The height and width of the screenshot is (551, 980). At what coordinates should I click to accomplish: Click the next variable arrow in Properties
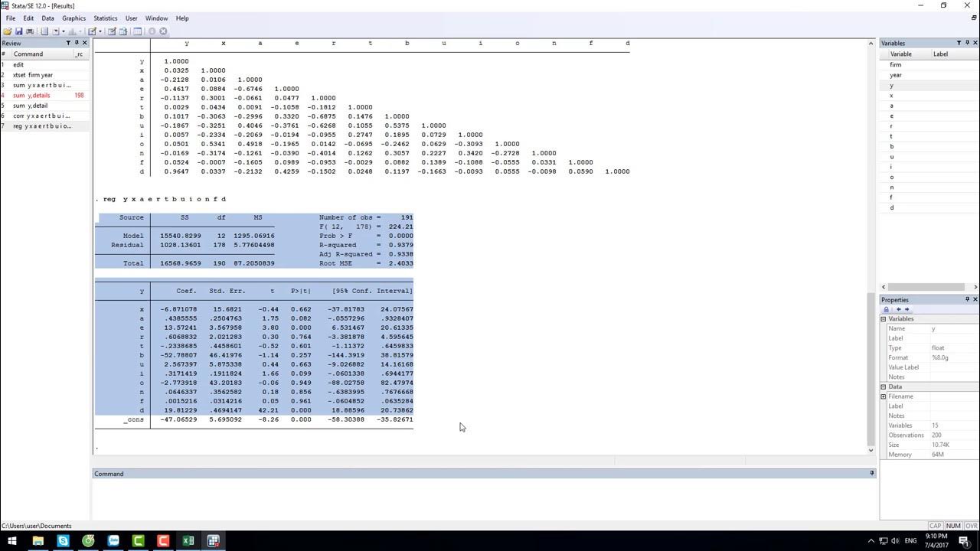[x=906, y=310]
